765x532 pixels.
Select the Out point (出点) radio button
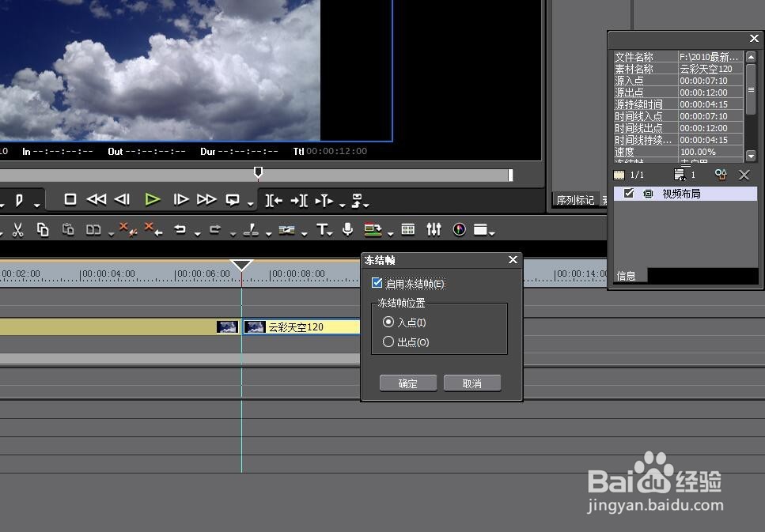pos(388,341)
